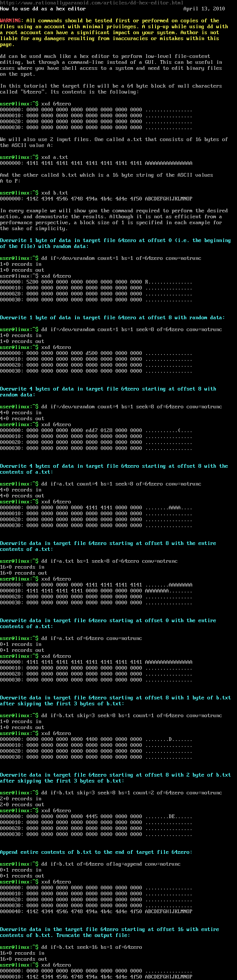The width and height of the screenshot is (237, 980).
Task: Click the rationallyparanoid.com article URL at top
Action: (91, 2)
